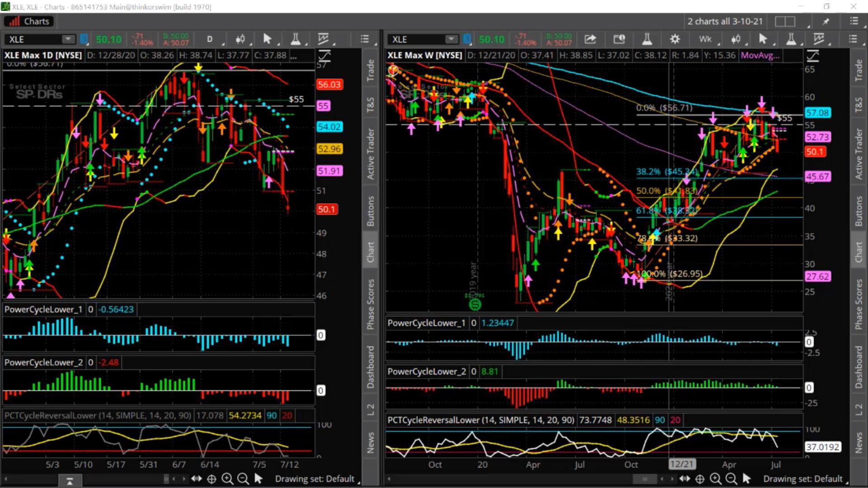The width and height of the screenshot is (868, 488).
Task: Click pin icon in top bar
Action: point(826,21)
